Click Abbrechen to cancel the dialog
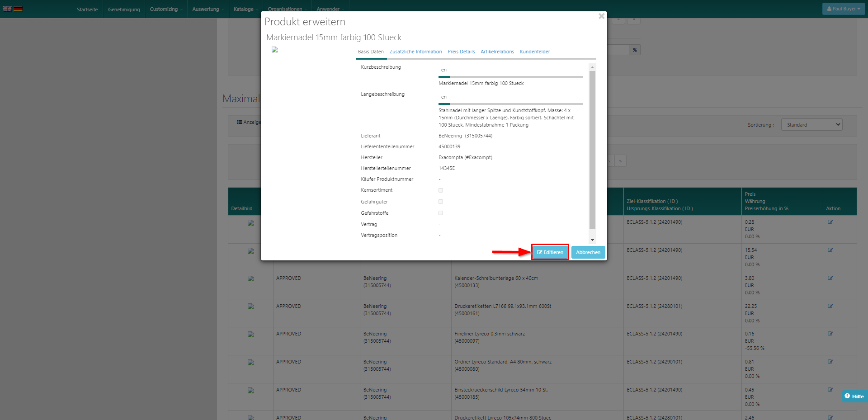The image size is (868, 420). (x=588, y=252)
